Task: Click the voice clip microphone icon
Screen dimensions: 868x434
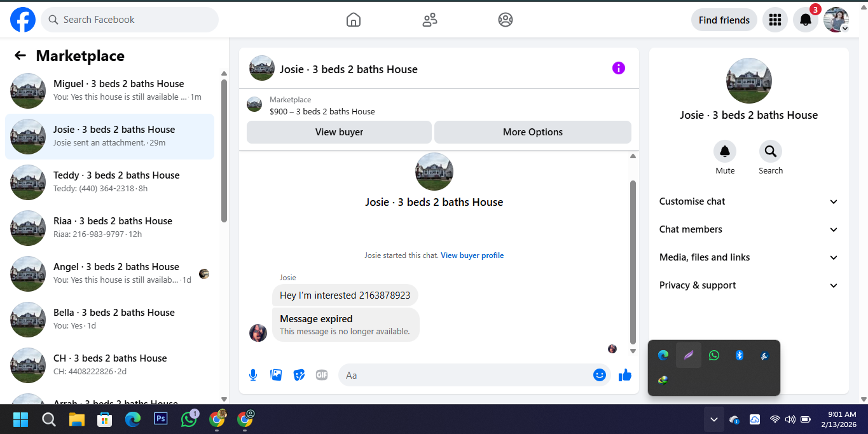Action: tap(253, 375)
